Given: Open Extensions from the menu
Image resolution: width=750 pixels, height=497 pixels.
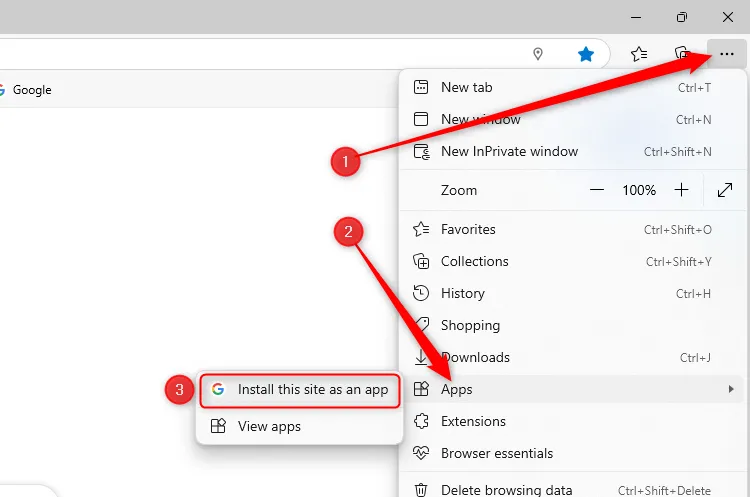Looking at the screenshot, I should click(473, 421).
